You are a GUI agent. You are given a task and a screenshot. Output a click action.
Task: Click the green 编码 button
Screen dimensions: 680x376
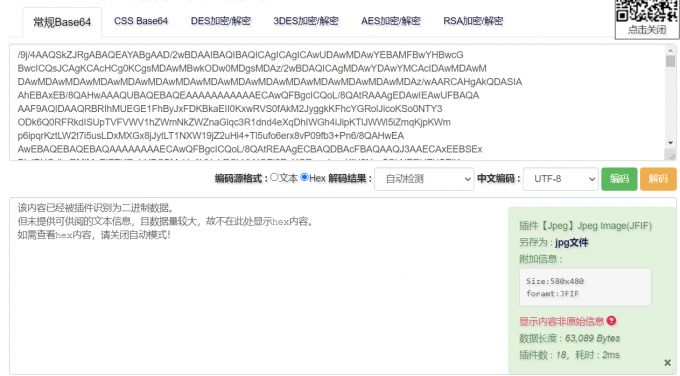619,179
